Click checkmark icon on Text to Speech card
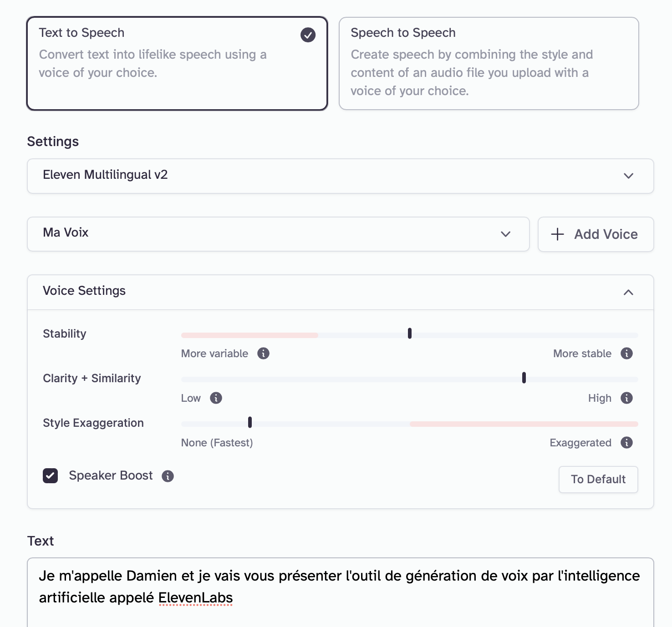 (x=308, y=35)
